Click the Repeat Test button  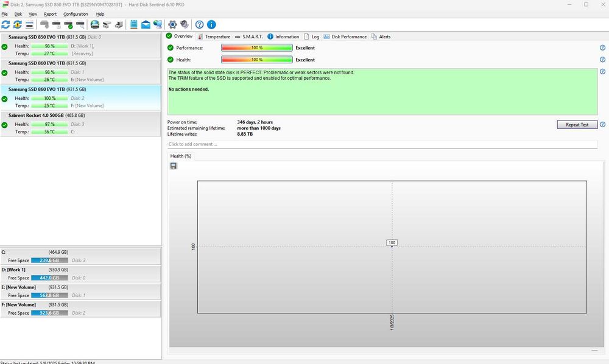pyautogui.click(x=577, y=125)
